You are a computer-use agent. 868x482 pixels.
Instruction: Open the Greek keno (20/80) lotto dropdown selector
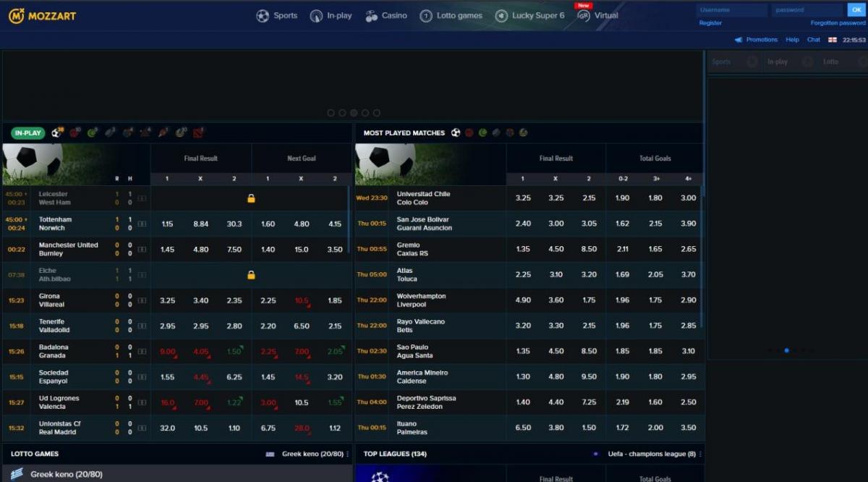tap(307, 454)
